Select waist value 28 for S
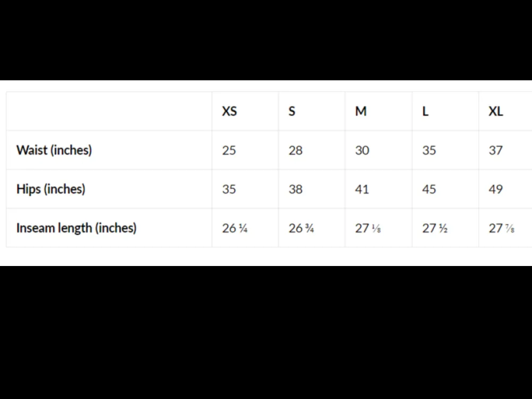 point(295,151)
